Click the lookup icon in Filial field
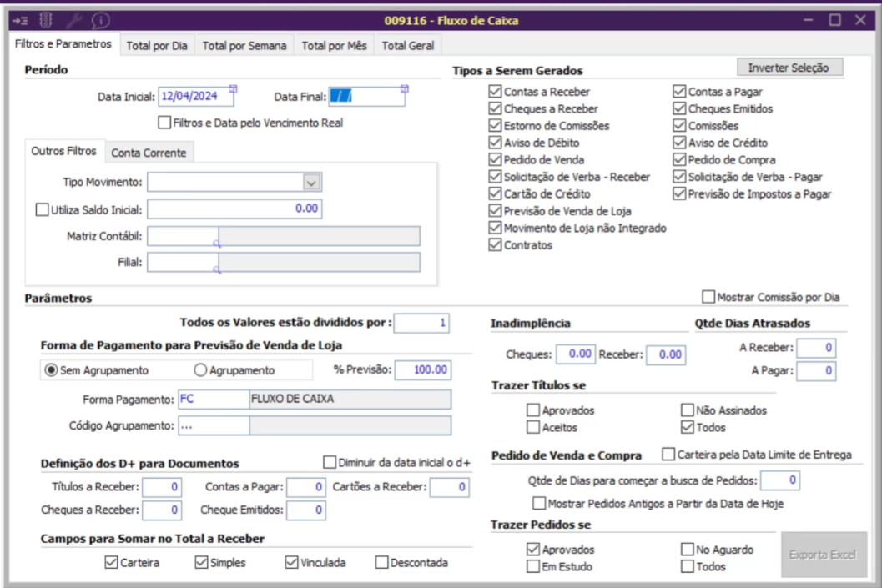 217,270
